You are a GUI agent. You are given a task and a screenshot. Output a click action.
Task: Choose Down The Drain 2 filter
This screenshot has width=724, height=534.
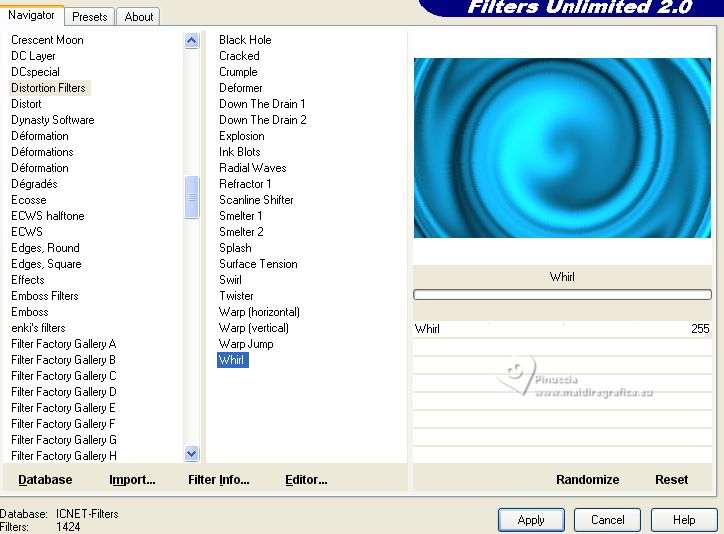(x=263, y=120)
